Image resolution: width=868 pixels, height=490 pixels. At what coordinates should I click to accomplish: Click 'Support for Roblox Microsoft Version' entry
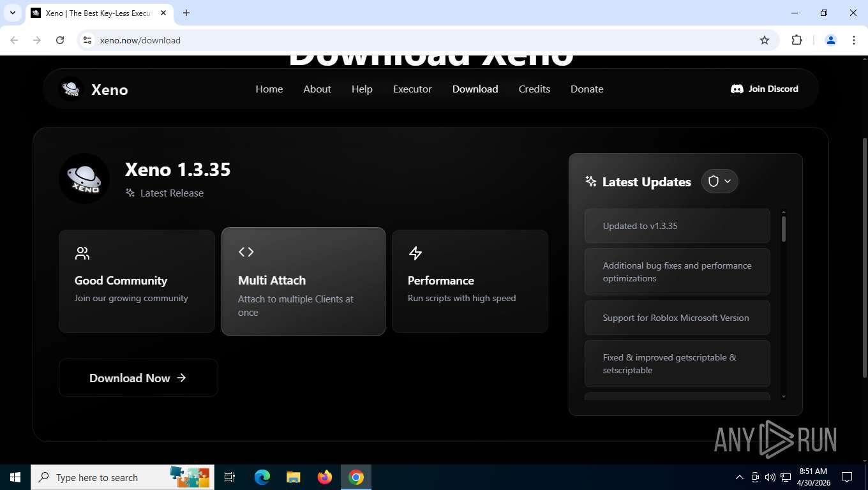(677, 318)
